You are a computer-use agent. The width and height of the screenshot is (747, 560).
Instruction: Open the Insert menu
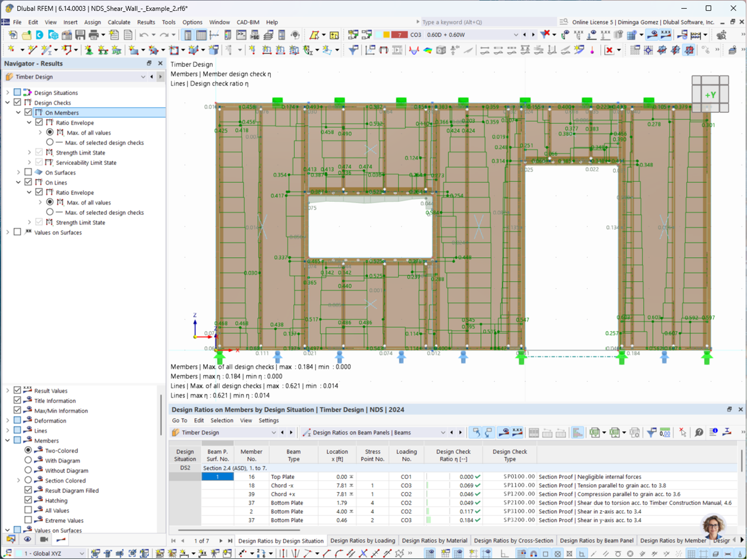pyautogui.click(x=71, y=22)
